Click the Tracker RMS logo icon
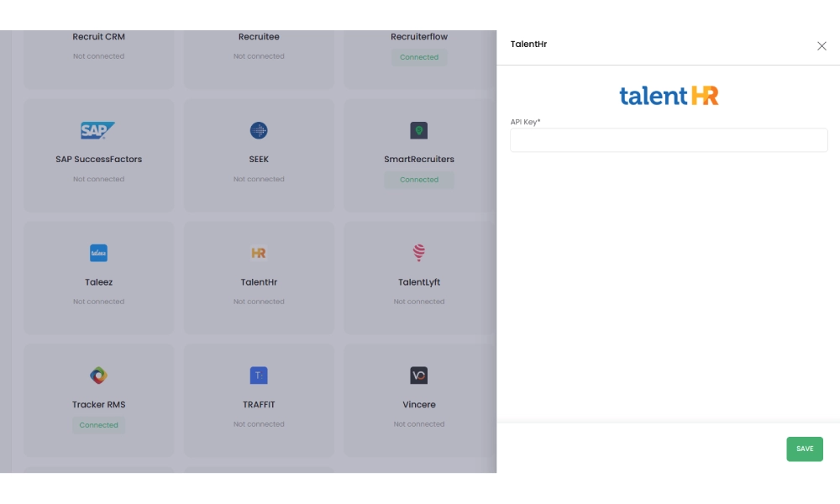840x504 pixels. click(98, 375)
